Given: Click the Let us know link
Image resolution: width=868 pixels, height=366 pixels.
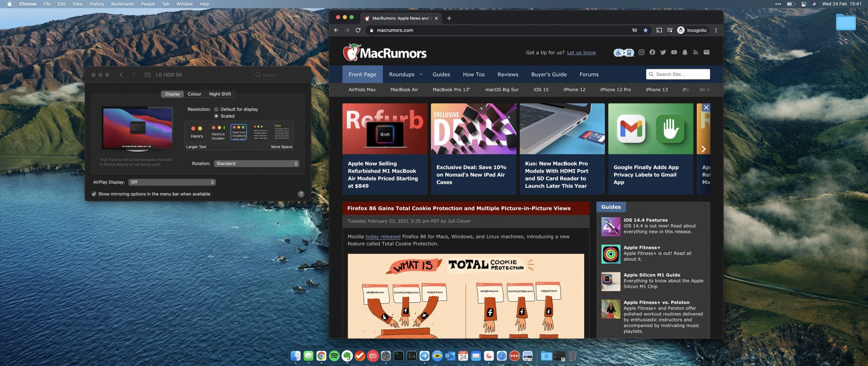Looking at the screenshot, I should 582,53.
